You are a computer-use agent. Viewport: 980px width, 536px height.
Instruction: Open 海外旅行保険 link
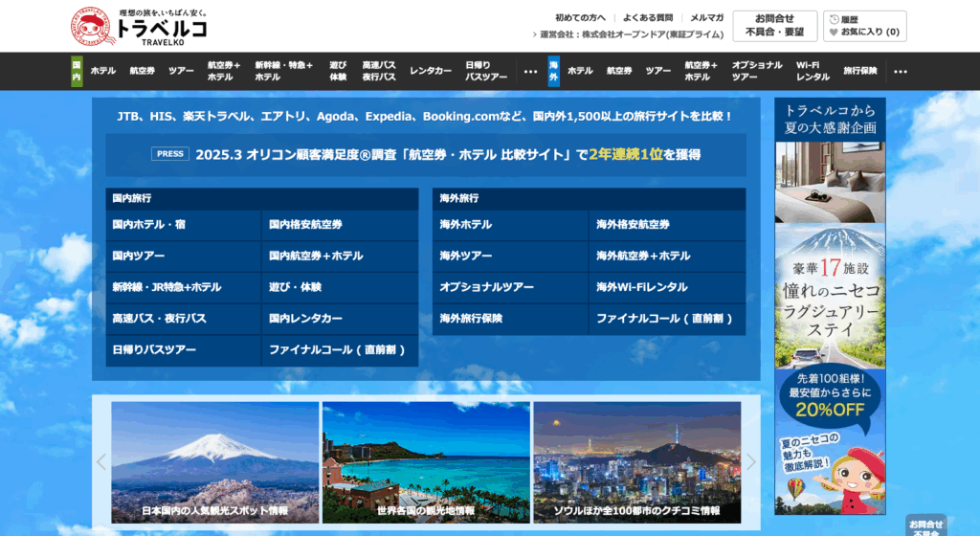point(510,319)
